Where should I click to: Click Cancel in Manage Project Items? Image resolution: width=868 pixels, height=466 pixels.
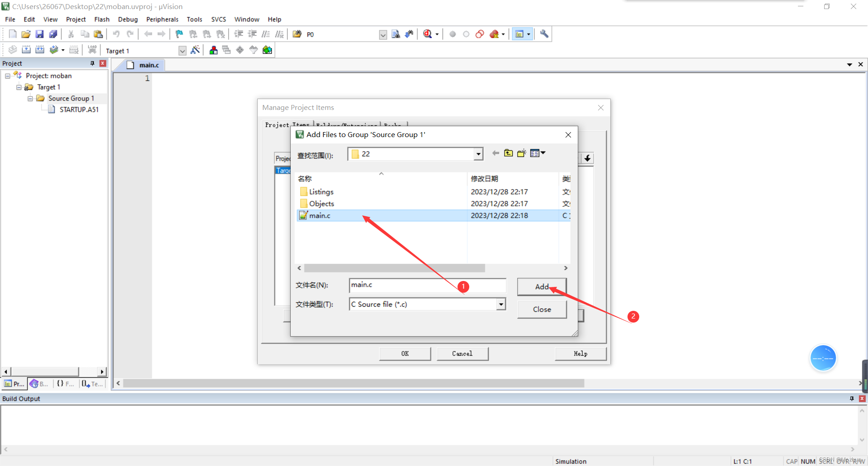462,354
